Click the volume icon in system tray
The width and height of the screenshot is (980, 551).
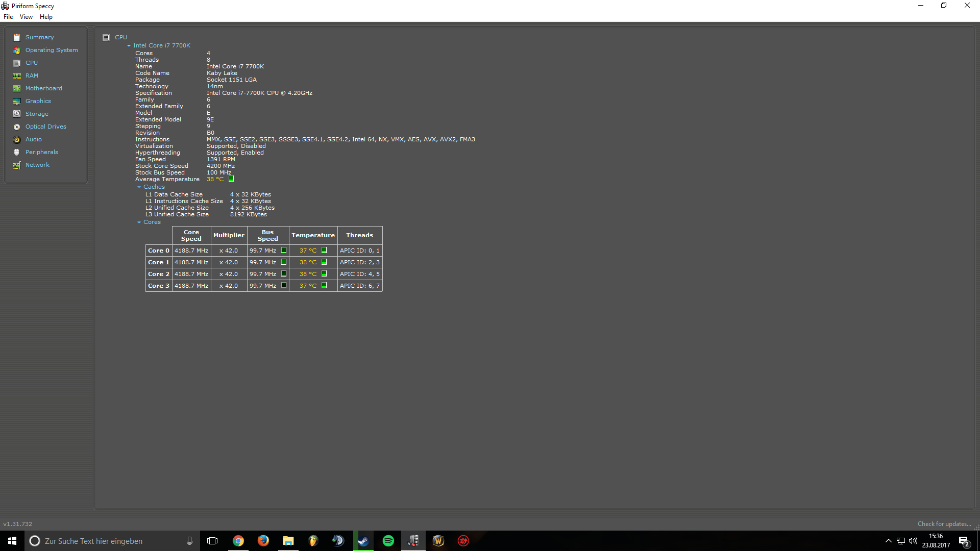tap(913, 541)
